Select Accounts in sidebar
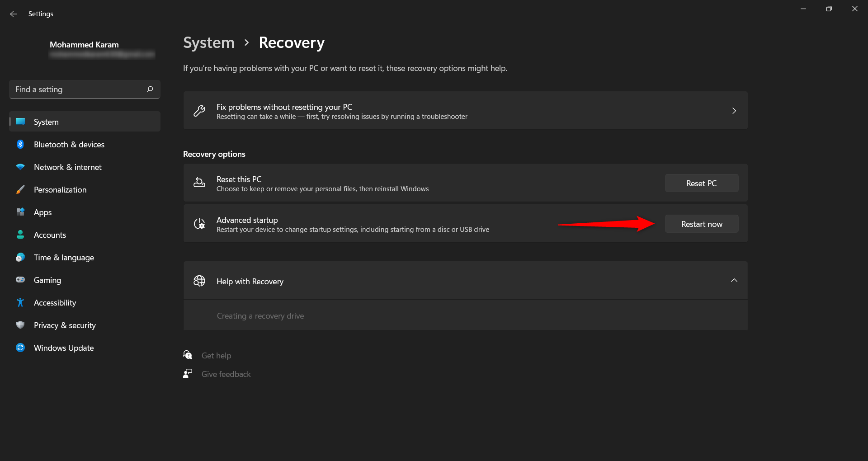The height and width of the screenshot is (461, 868). click(85, 235)
